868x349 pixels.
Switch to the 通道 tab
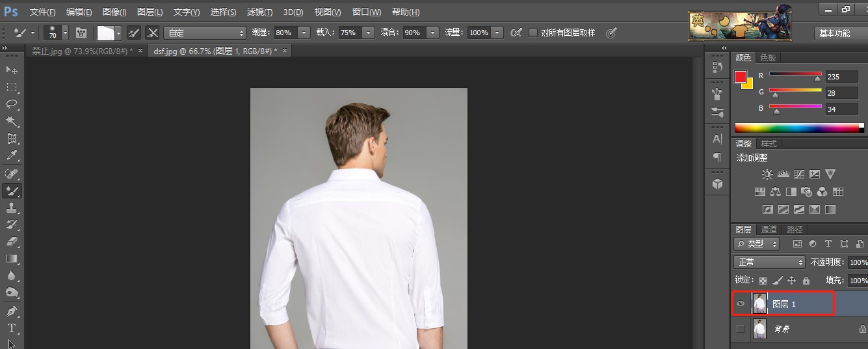point(769,229)
